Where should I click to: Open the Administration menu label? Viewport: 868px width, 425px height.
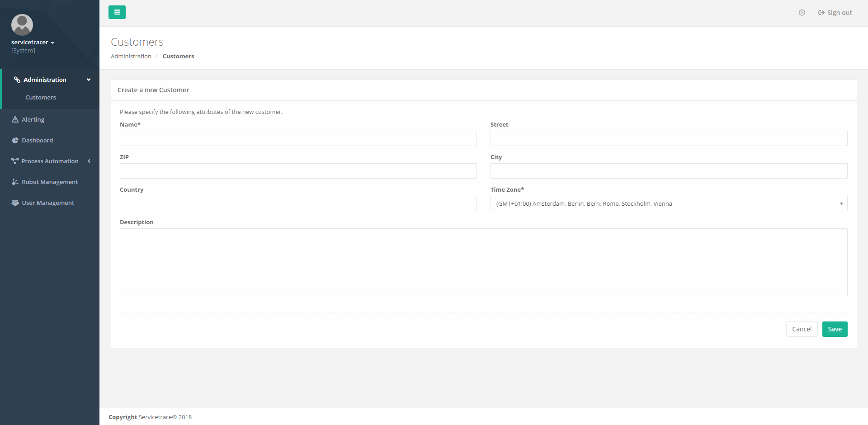[x=45, y=80]
